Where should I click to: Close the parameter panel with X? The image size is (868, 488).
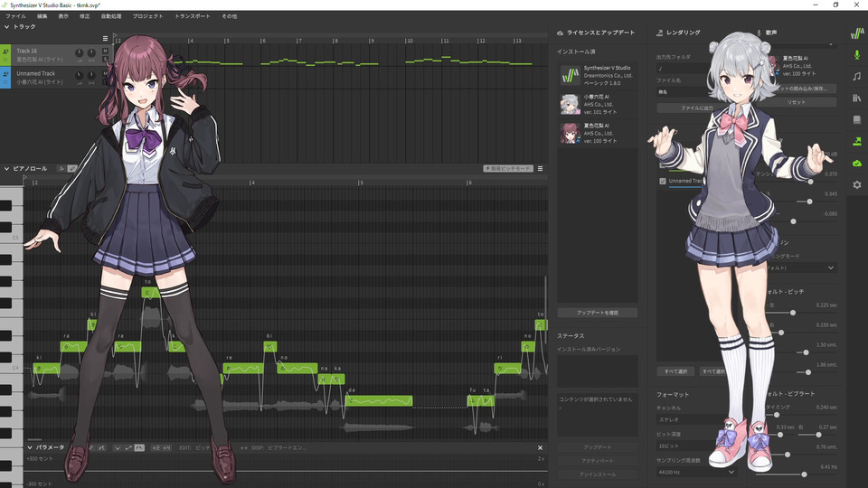(541, 447)
